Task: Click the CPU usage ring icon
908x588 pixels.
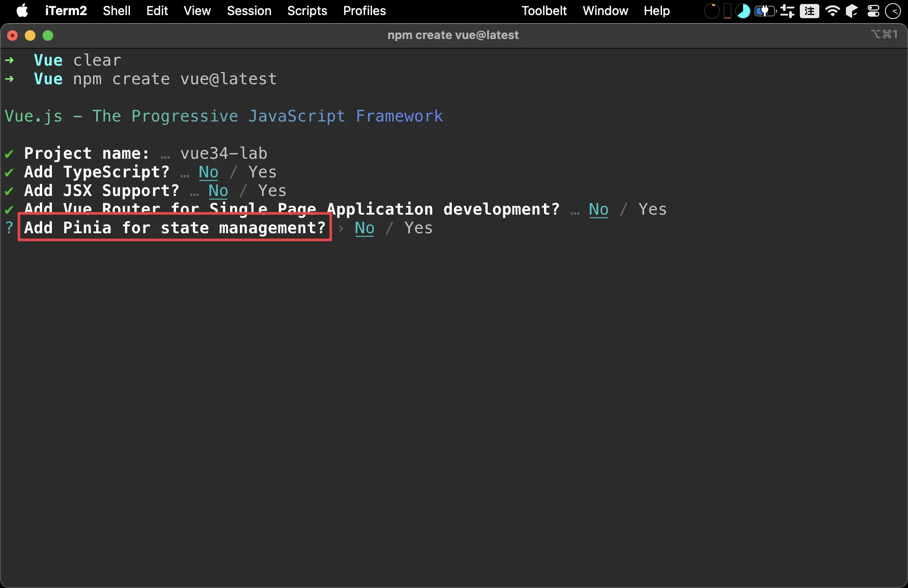Action: (712, 11)
